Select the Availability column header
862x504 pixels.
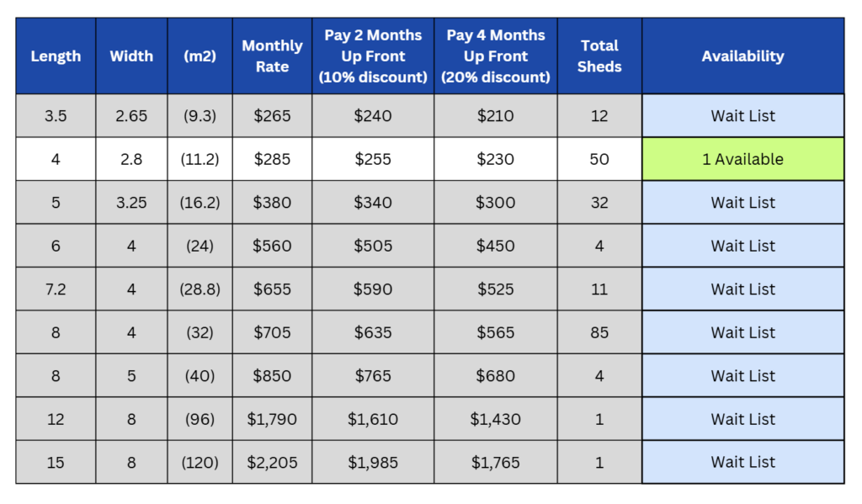(742, 56)
